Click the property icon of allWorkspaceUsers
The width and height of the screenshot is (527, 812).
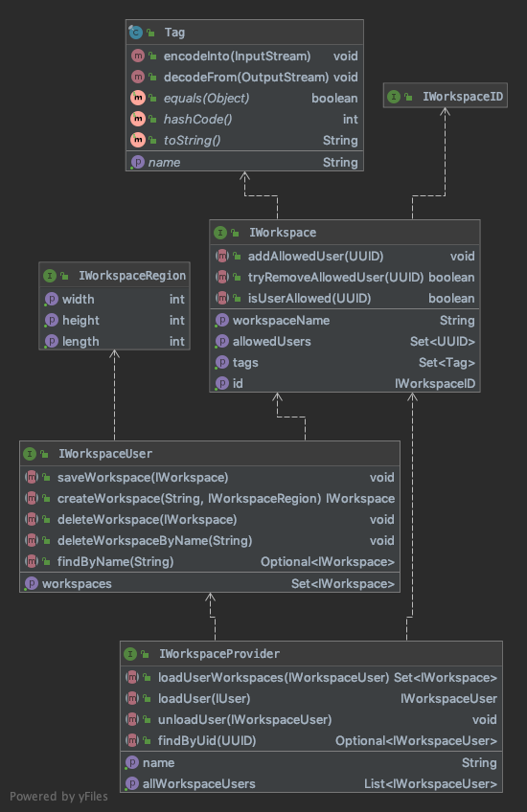click(132, 783)
